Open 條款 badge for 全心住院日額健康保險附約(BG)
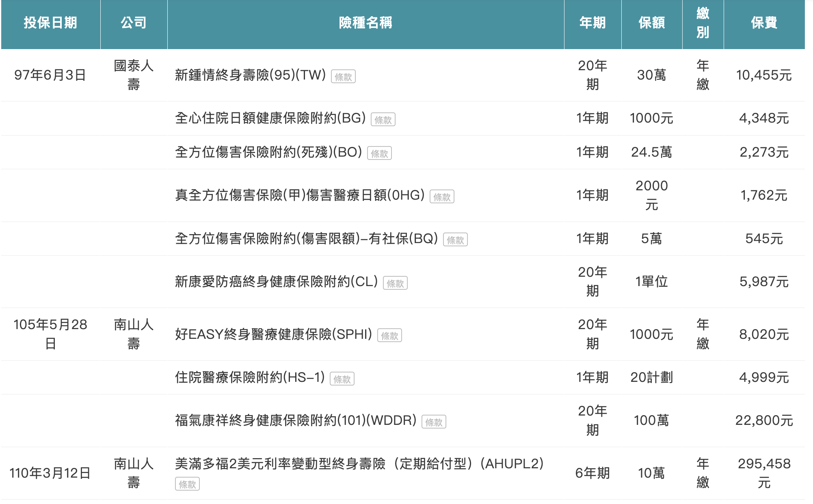813x504 pixels. [383, 120]
